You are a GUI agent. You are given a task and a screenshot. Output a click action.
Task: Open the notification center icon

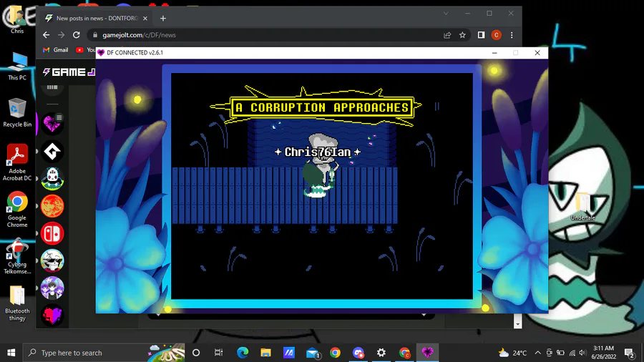(x=630, y=353)
